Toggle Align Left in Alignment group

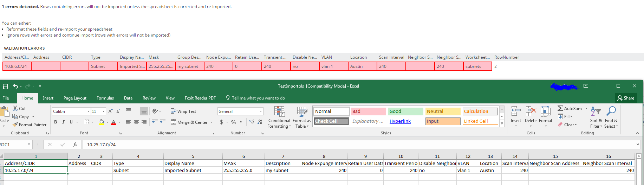[128, 122]
